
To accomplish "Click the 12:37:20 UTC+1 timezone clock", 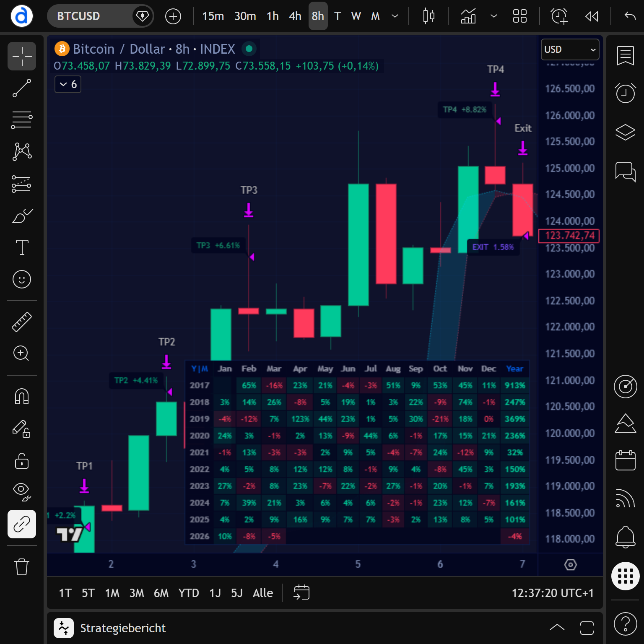I will click(x=552, y=593).
